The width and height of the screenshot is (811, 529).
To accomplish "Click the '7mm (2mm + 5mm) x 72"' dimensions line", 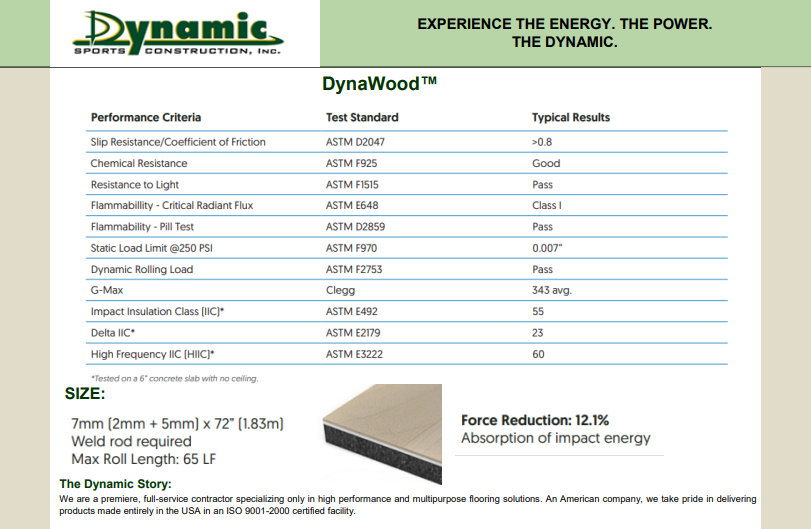I will tap(177, 424).
